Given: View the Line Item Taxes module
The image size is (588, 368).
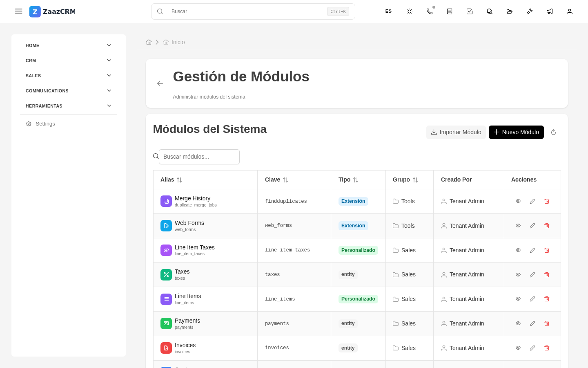Looking at the screenshot, I should 518,250.
